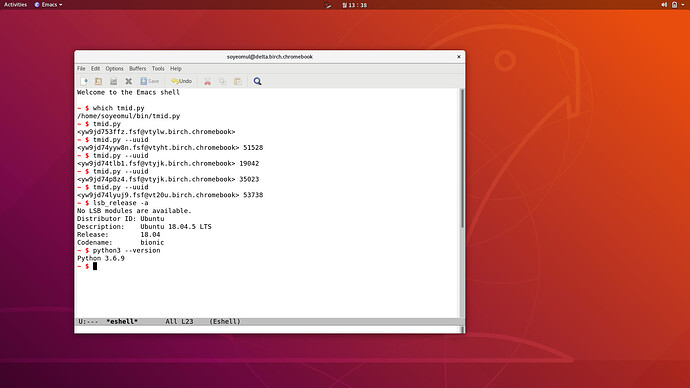
Task: Open the Help menu
Action: (176, 69)
